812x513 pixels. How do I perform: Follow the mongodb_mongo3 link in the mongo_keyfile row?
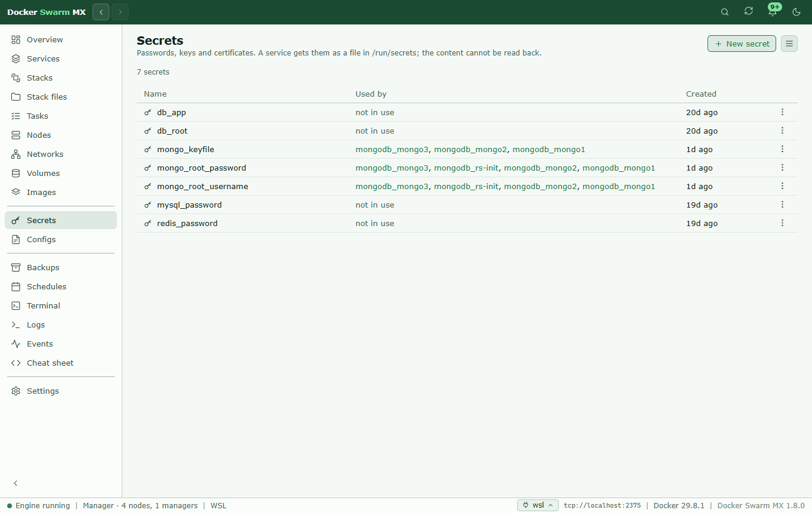point(392,149)
